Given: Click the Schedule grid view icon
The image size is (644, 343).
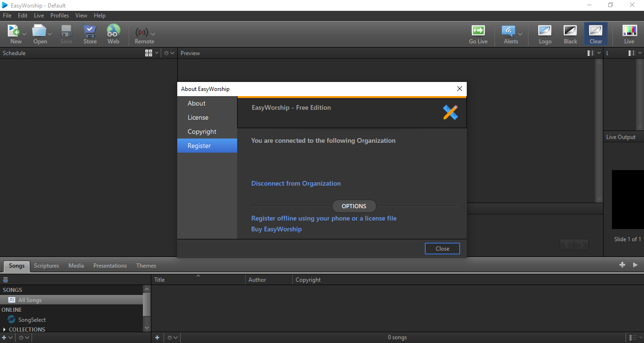Looking at the screenshot, I should click(x=149, y=53).
